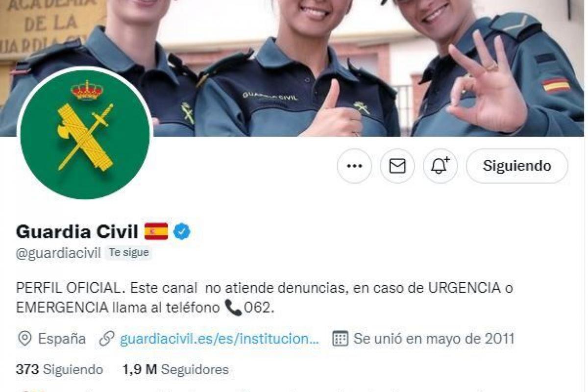Click the Spain flag emoji beside name
Viewport: 588px width, 392px height.
click(156, 231)
